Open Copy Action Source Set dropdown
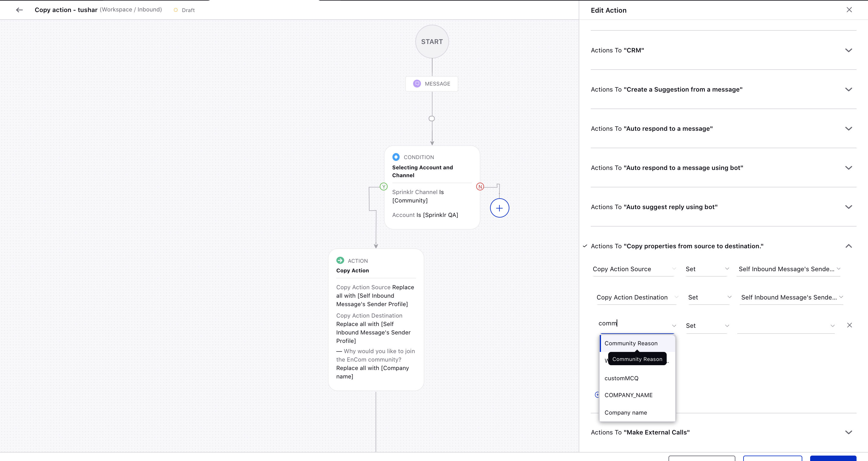Screen dimensions: 868x461 coord(706,269)
